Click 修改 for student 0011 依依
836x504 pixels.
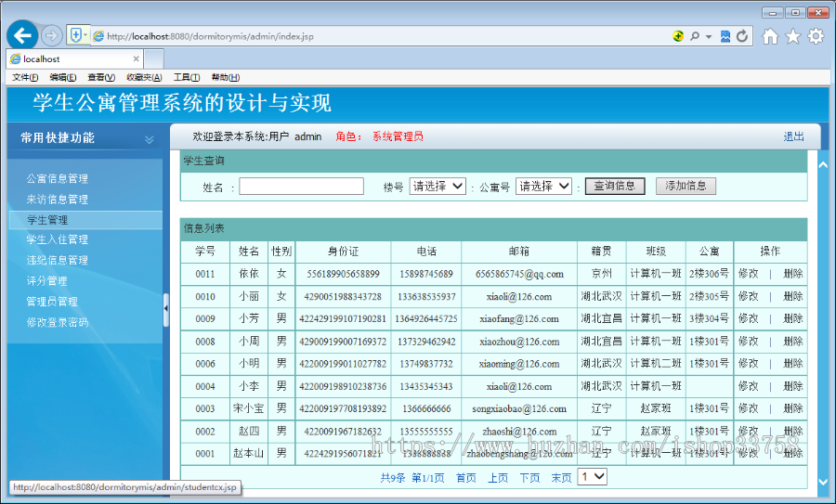[x=748, y=274]
